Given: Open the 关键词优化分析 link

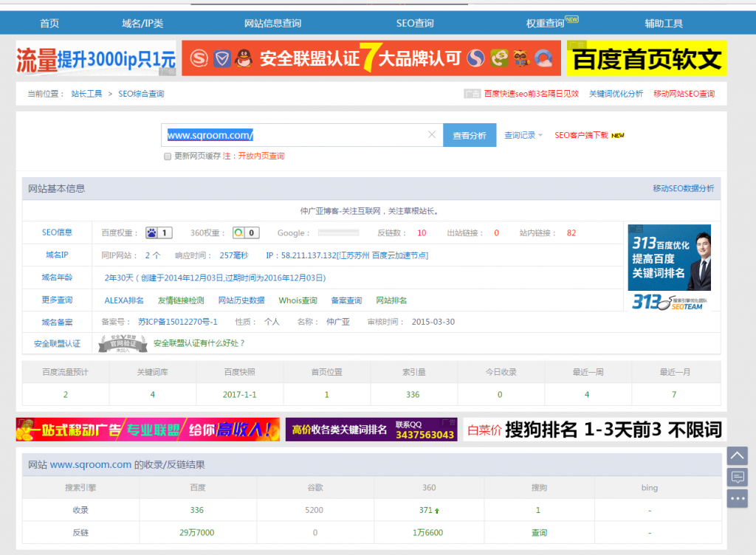Looking at the screenshot, I should tap(616, 94).
